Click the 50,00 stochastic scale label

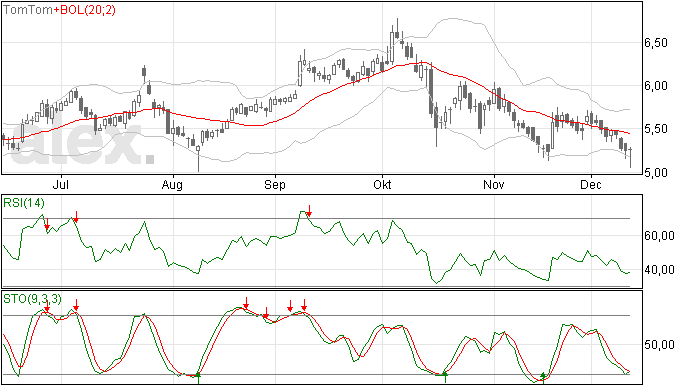[659, 345]
